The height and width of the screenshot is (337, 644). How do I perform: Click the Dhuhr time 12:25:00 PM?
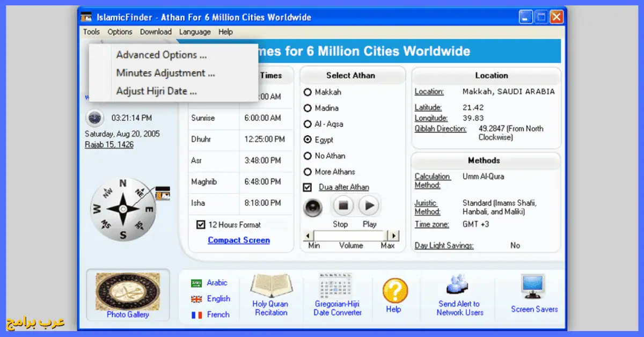[x=265, y=140]
